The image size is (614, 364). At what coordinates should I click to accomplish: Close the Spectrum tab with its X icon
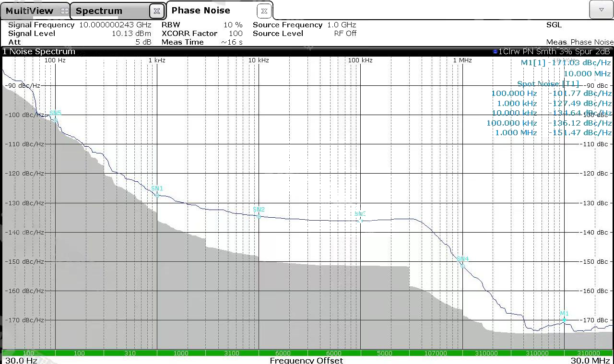(156, 11)
